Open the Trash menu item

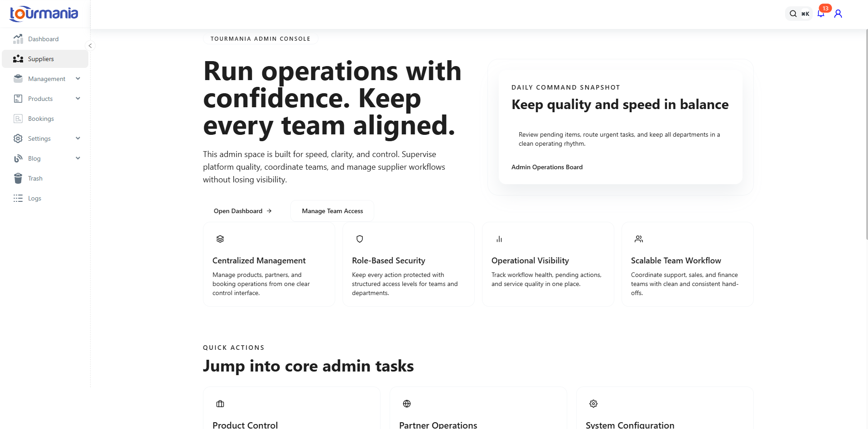pos(45,178)
